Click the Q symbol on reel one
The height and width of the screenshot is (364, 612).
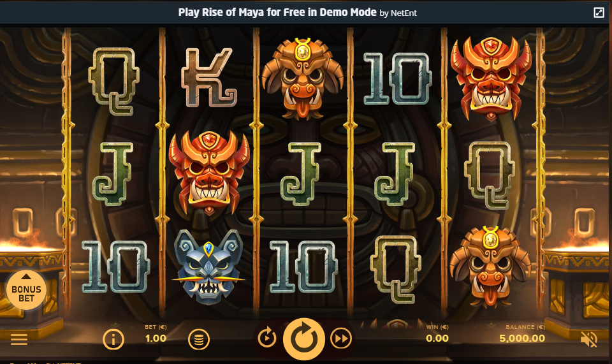(114, 82)
